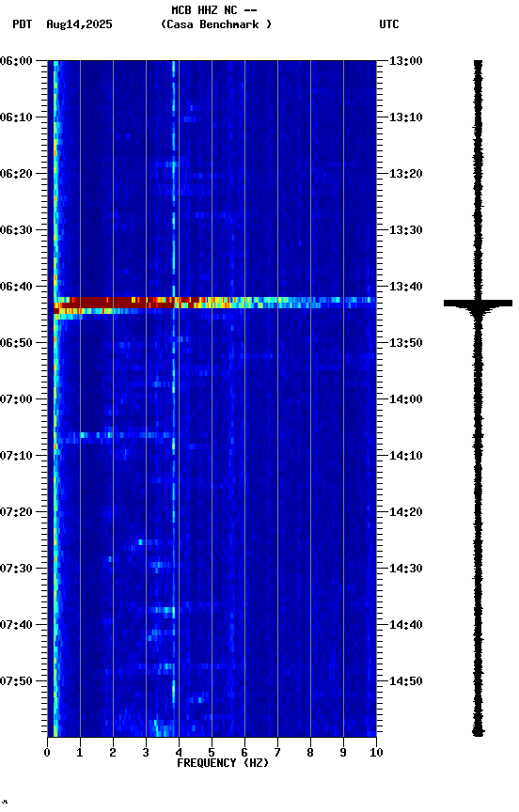Click the '14:50' UTC time label
The image size is (519, 812).
pos(405,681)
